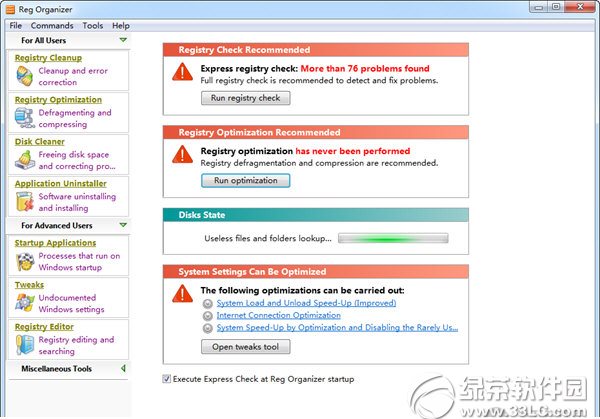Click 'Defragmenting and compressing' description

[75, 118]
